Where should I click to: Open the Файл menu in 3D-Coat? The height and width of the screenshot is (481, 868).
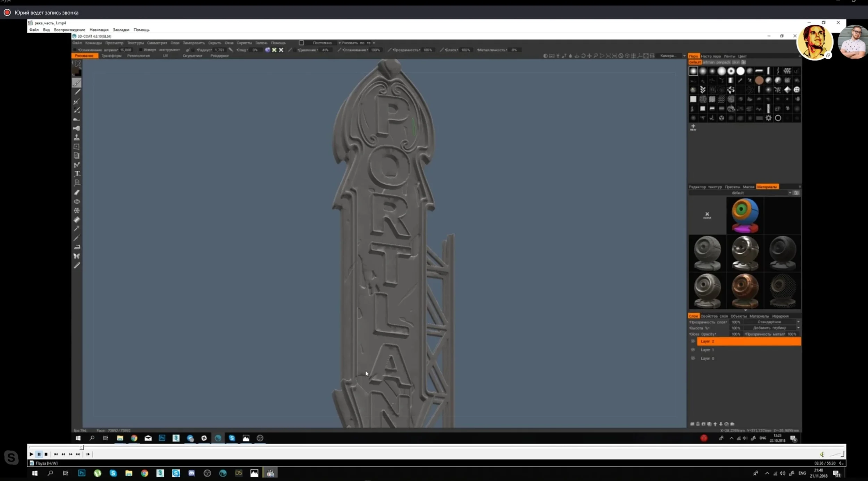[x=77, y=43]
